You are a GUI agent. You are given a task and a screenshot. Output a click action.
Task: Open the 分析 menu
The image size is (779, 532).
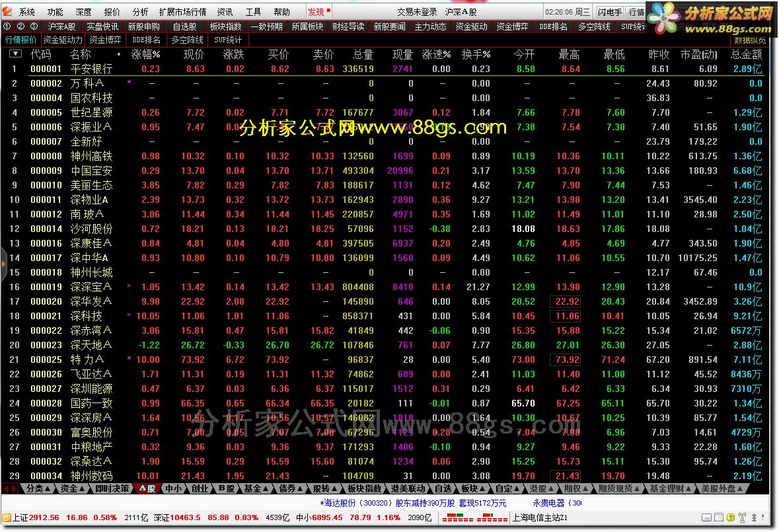pos(141,12)
